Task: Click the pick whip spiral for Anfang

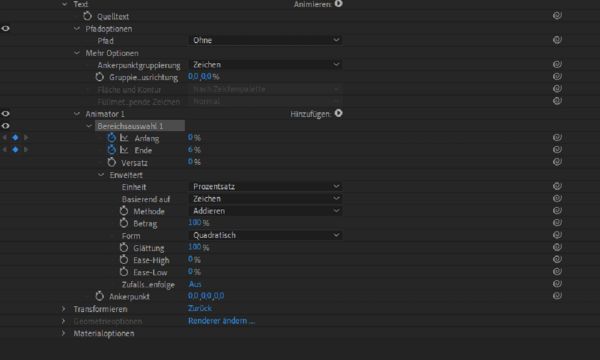Action: tap(557, 137)
